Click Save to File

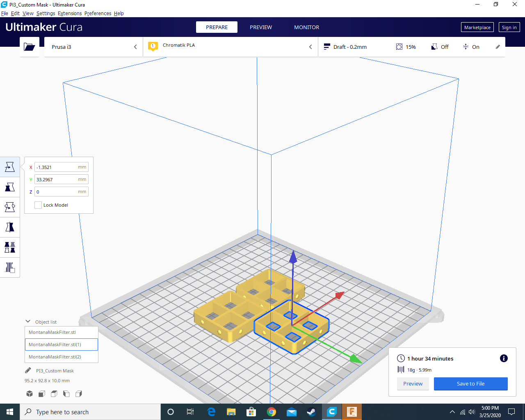click(470, 383)
